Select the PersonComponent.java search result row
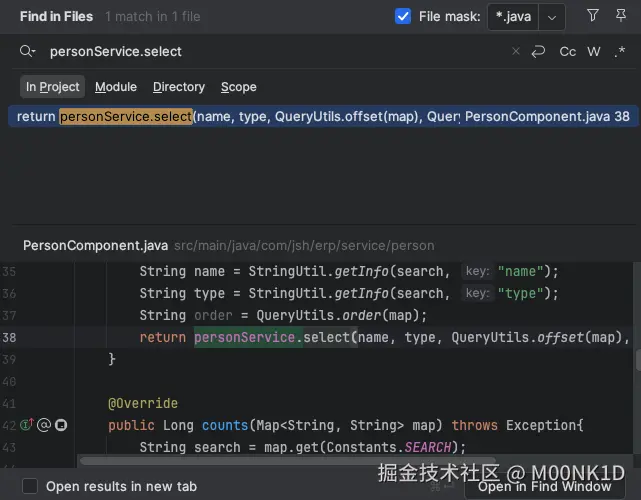The width and height of the screenshot is (641, 500). point(320,116)
